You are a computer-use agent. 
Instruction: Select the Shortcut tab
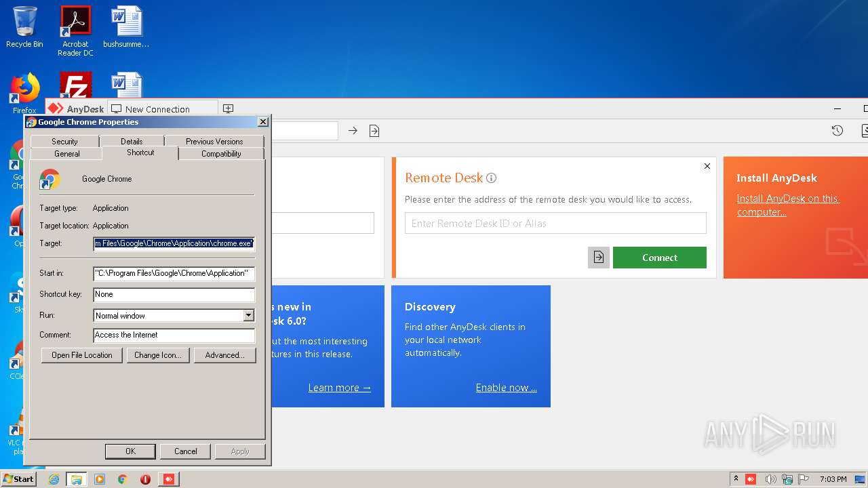pos(140,152)
